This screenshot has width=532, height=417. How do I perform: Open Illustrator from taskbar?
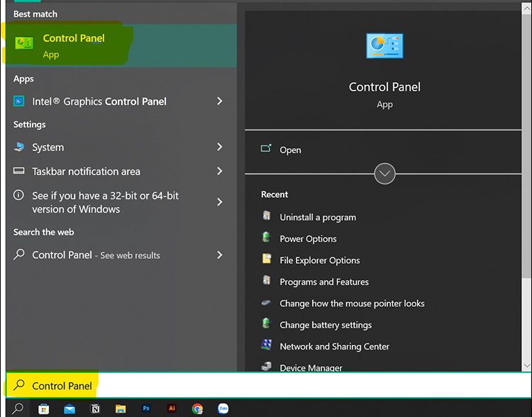click(172, 408)
